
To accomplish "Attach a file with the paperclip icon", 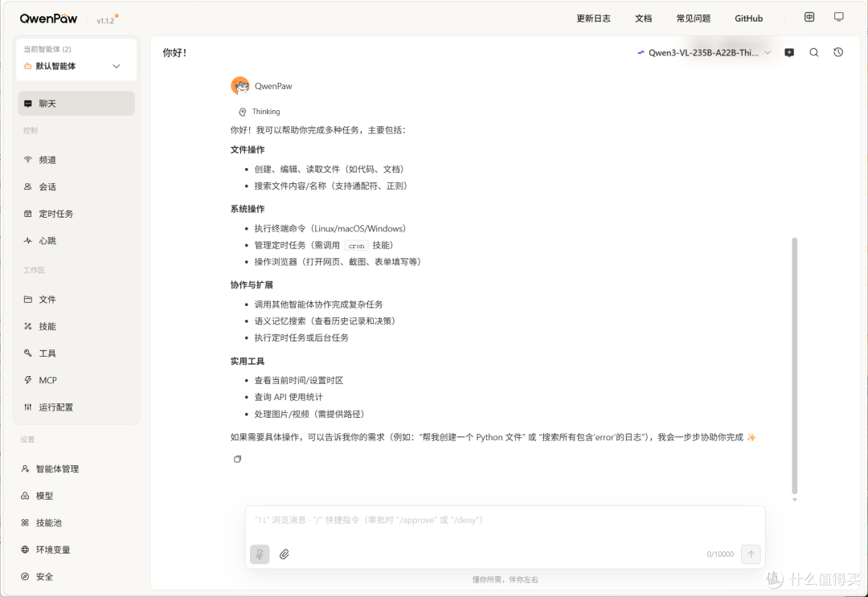I will (x=284, y=554).
